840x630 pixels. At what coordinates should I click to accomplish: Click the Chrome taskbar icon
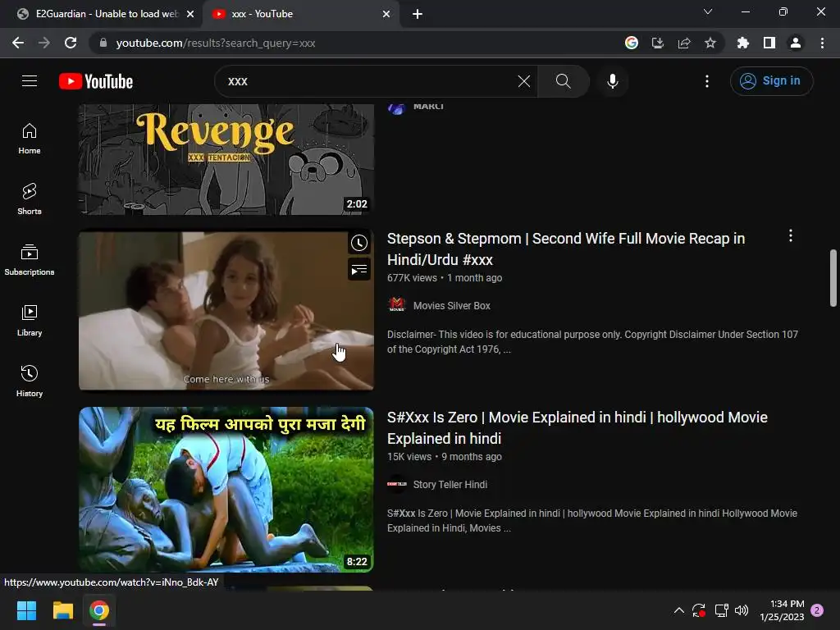(99, 610)
